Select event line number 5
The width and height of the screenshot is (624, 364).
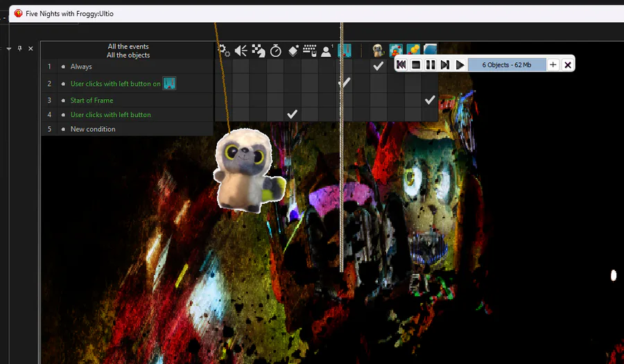49,129
